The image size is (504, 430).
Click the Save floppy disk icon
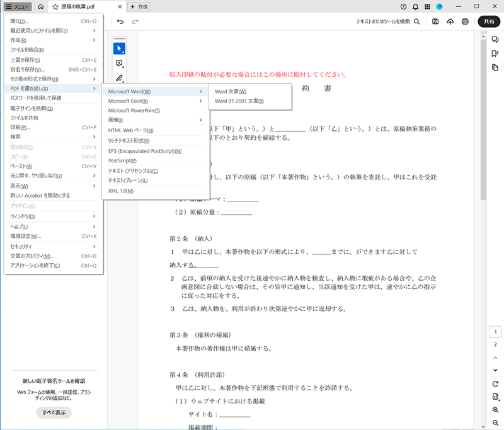pyautogui.click(x=435, y=21)
